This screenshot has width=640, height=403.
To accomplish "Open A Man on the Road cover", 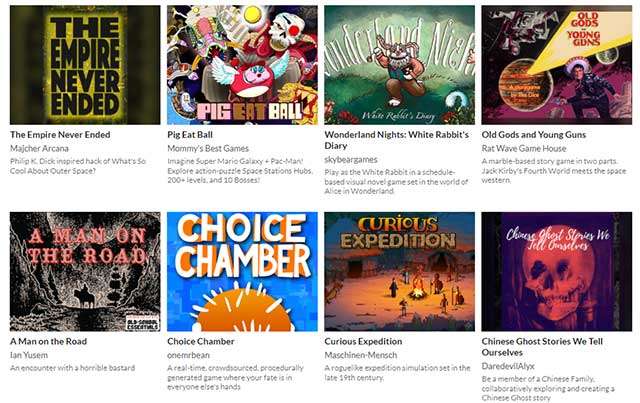I will (85, 272).
